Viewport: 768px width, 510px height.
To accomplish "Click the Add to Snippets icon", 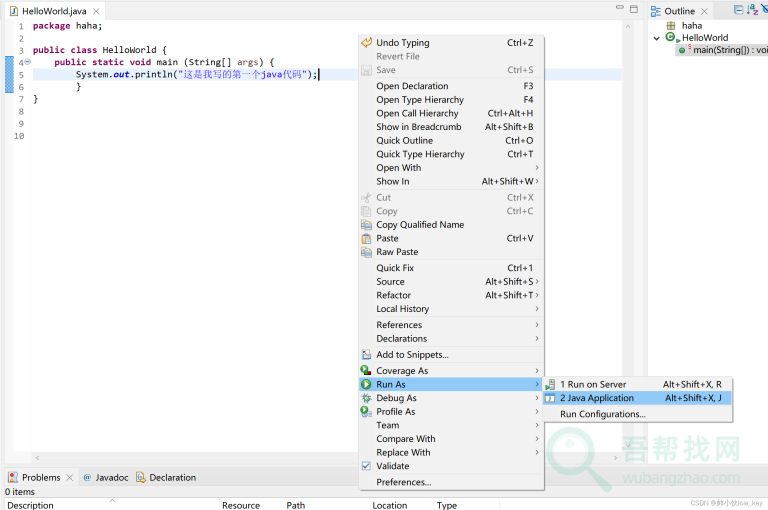I will 366,355.
